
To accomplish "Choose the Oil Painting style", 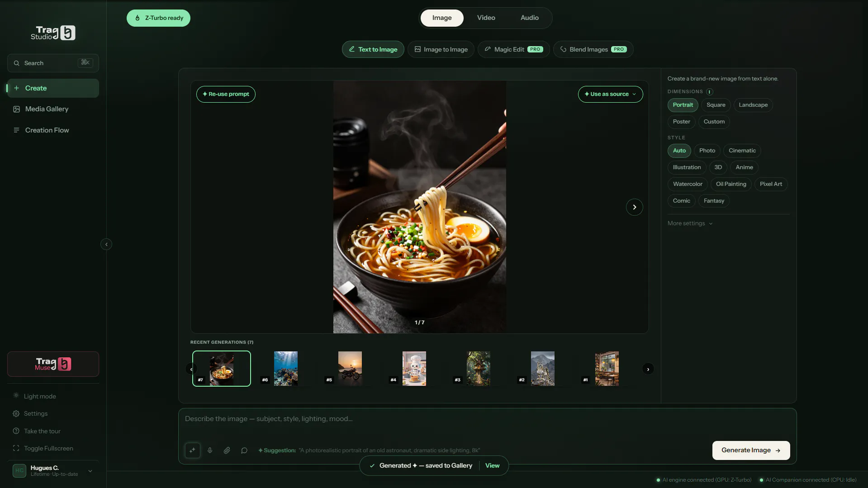I will [x=731, y=184].
